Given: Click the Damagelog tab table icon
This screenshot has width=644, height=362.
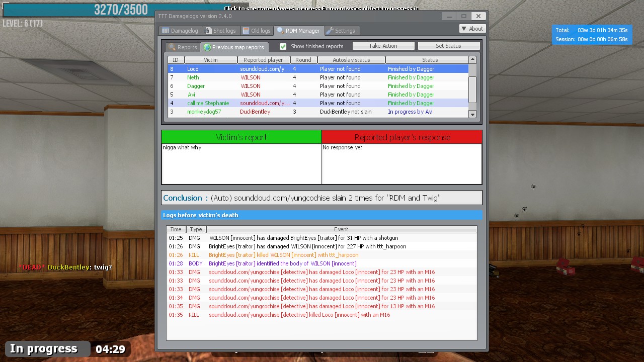Looking at the screenshot, I should (x=166, y=31).
